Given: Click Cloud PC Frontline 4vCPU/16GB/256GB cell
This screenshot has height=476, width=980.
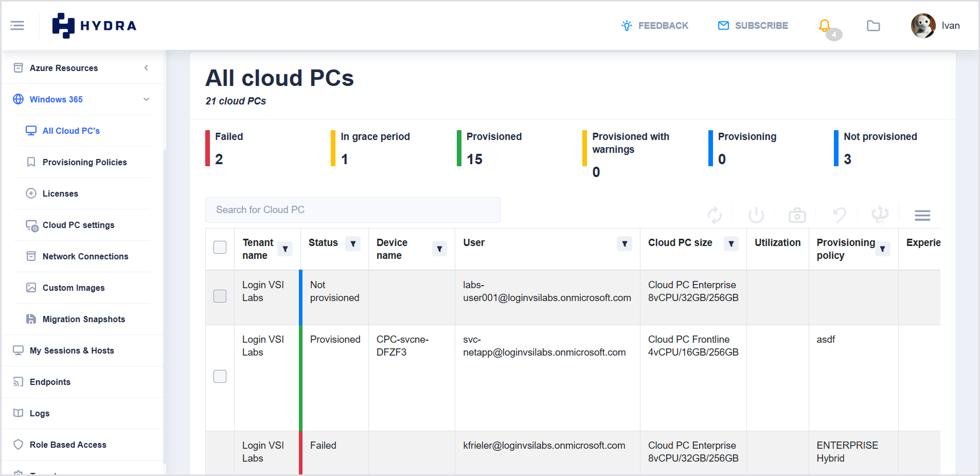Looking at the screenshot, I should tap(693, 346).
